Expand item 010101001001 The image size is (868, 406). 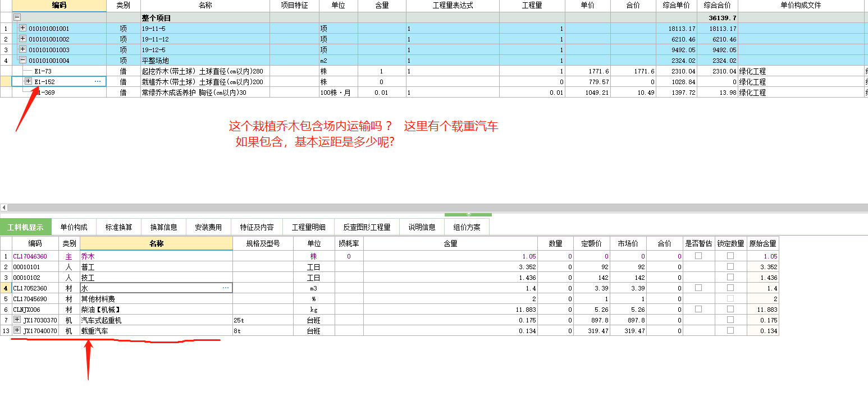coord(22,28)
